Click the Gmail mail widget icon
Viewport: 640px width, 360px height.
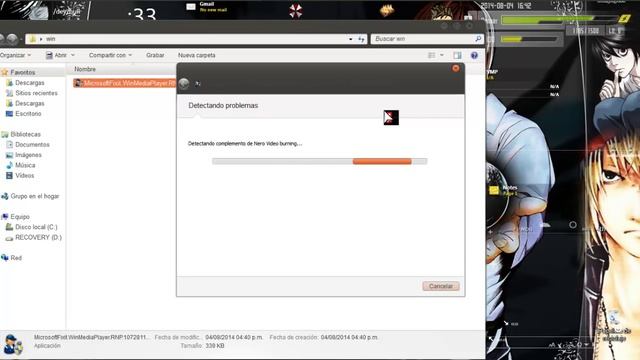point(191,7)
